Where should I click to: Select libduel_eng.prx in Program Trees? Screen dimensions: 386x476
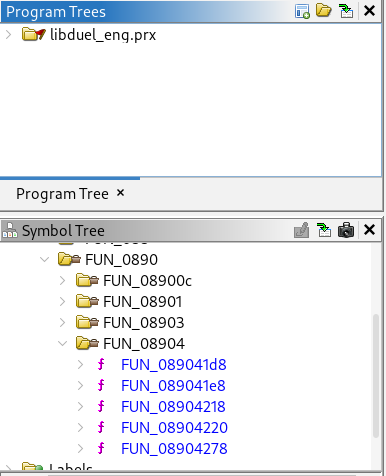103,35
